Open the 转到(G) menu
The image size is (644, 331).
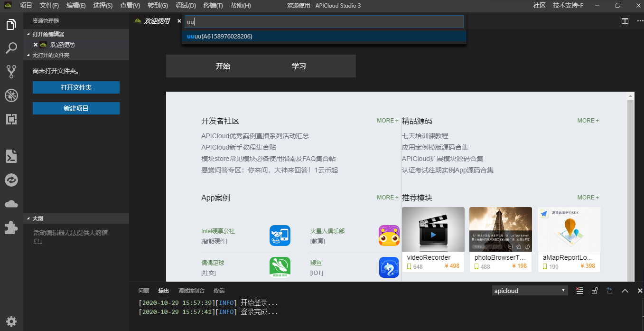(x=158, y=6)
